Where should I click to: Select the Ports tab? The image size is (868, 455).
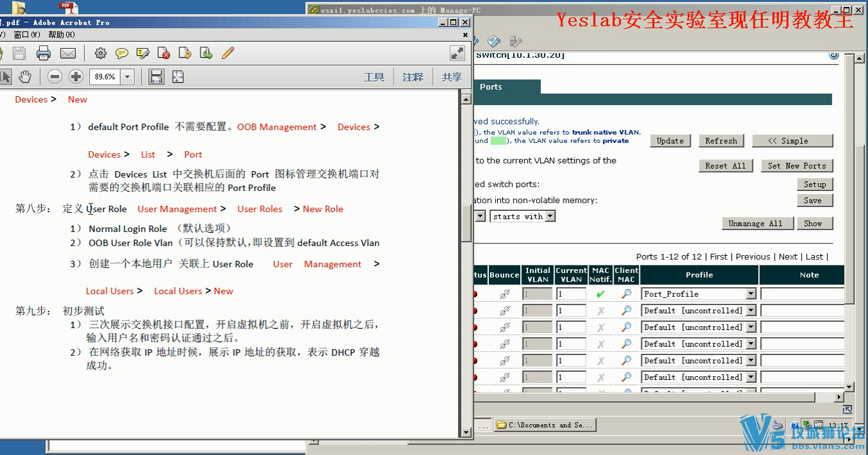point(491,87)
